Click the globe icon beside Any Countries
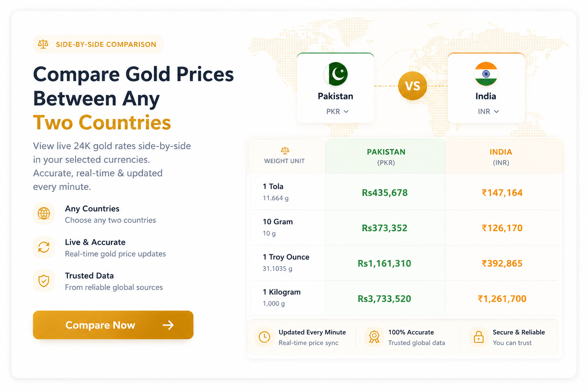Screen dimensions: 588x392 pos(44,214)
